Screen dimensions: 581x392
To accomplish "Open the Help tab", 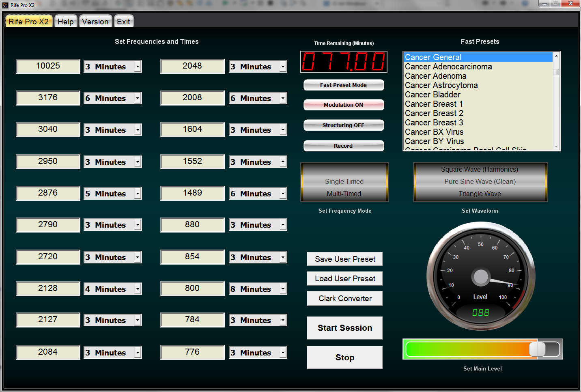I will click(x=66, y=22).
